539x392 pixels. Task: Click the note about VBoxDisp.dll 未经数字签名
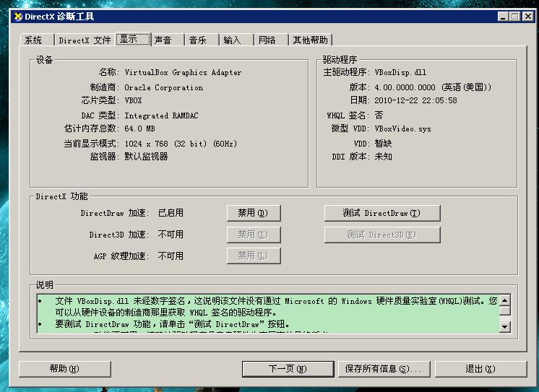point(276,307)
